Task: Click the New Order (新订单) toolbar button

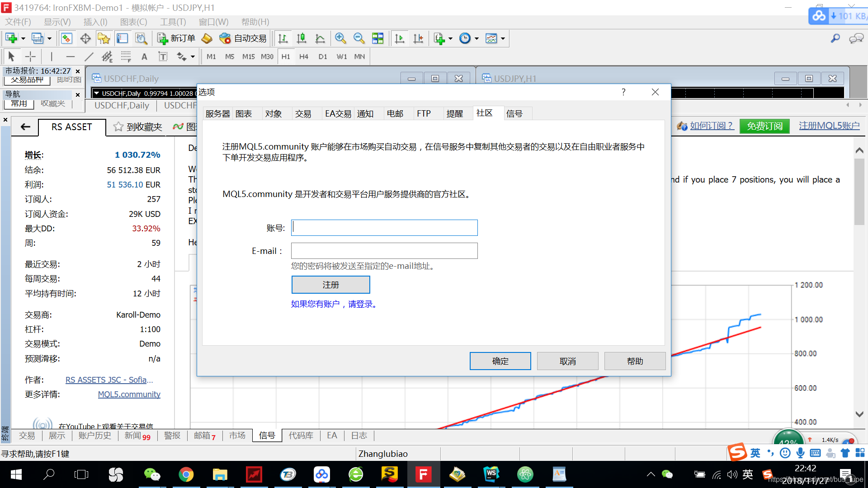Action: click(176, 38)
